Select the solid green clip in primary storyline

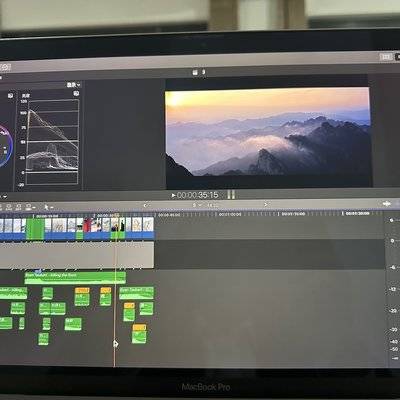(35, 229)
